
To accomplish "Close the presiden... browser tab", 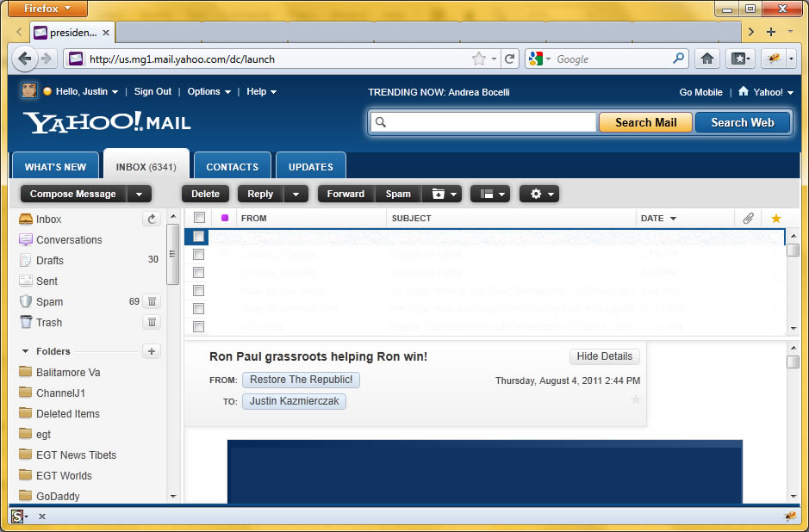I will (x=106, y=33).
